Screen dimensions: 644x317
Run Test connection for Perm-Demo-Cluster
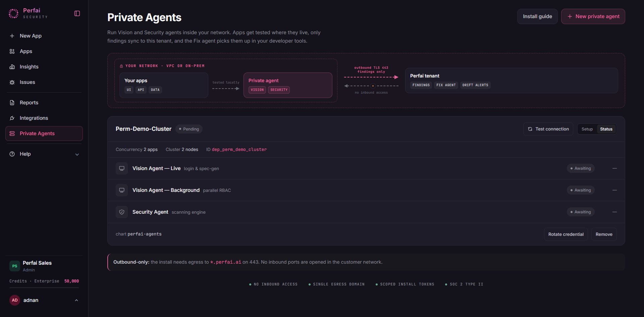click(x=548, y=129)
